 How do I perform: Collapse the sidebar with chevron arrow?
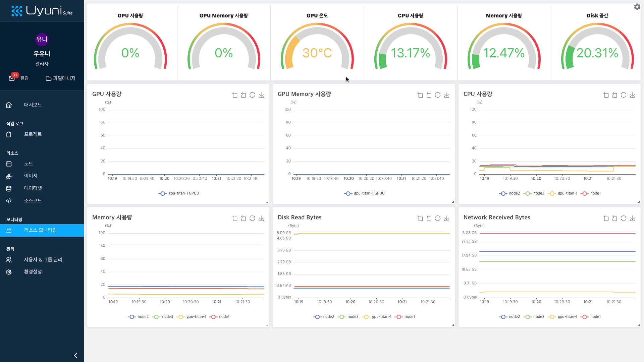click(x=75, y=355)
